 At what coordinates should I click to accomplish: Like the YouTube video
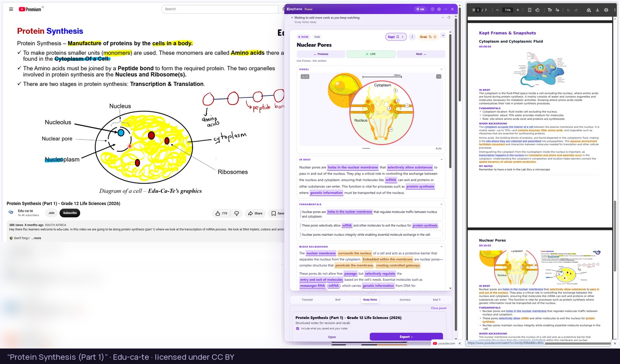pos(221,213)
